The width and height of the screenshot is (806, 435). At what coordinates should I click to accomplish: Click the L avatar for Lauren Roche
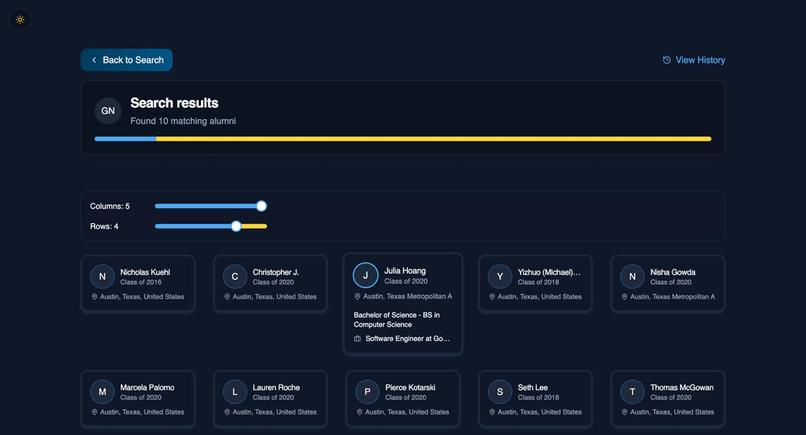(235, 392)
